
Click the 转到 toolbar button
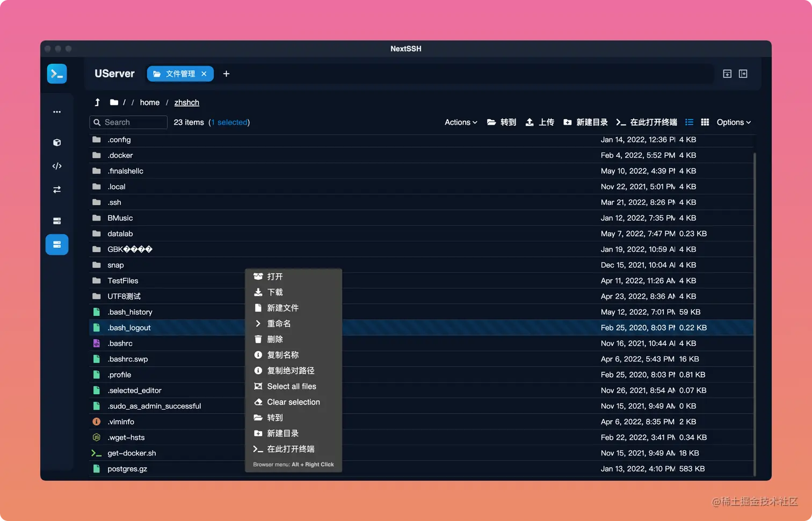tap(502, 122)
